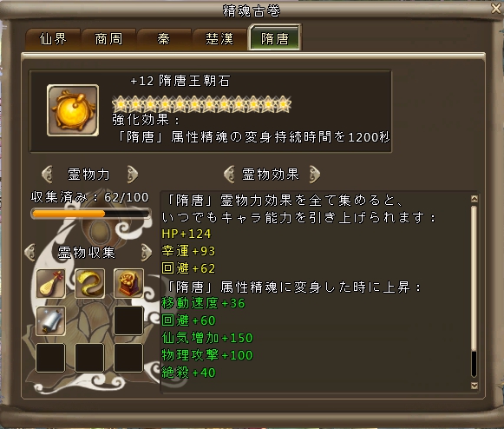Click the bottom-middle empty relic slot
The width and height of the screenshot is (504, 429).
coord(89,358)
